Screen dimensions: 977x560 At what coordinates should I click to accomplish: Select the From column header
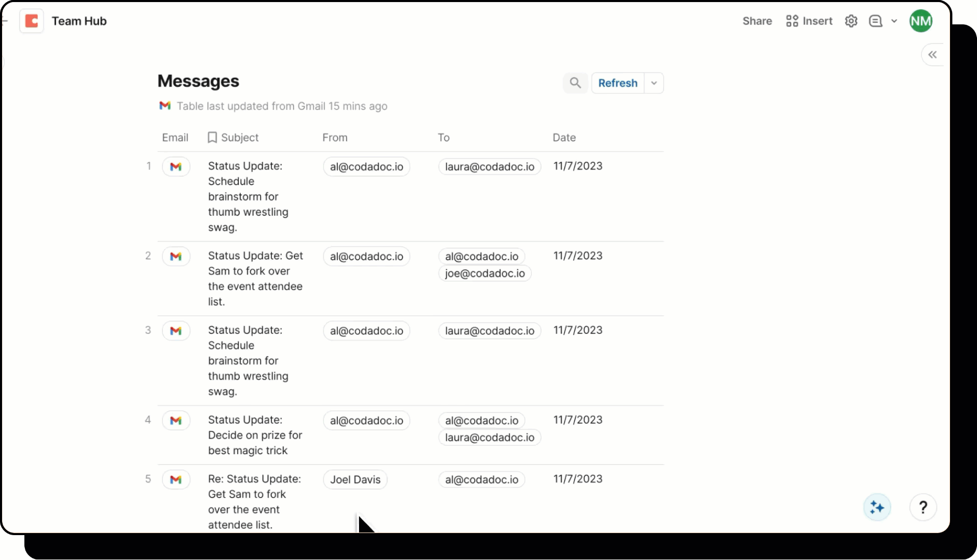click(335, 137)
